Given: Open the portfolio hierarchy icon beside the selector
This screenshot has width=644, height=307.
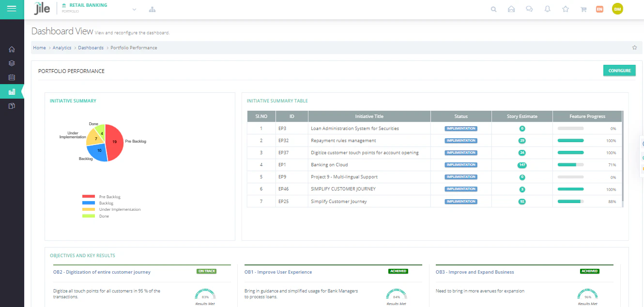Looking at the screenshot, I should (x=152, y=9).
